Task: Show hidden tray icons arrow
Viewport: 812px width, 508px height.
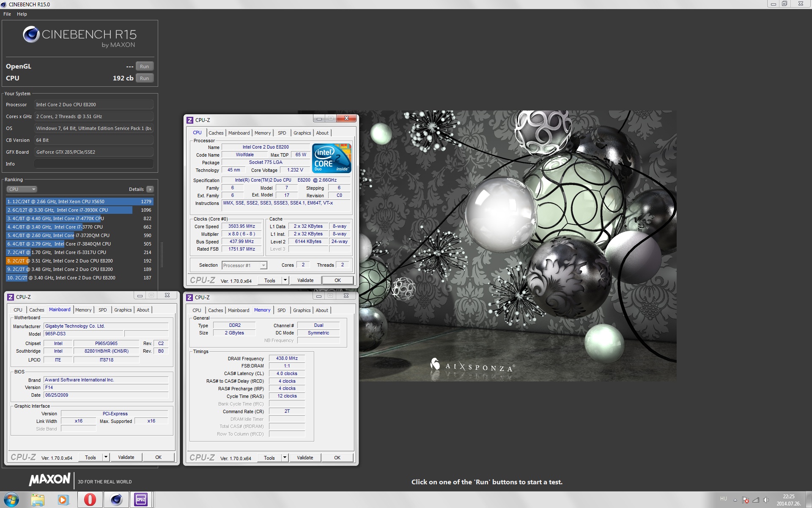Action: point(735,500)
